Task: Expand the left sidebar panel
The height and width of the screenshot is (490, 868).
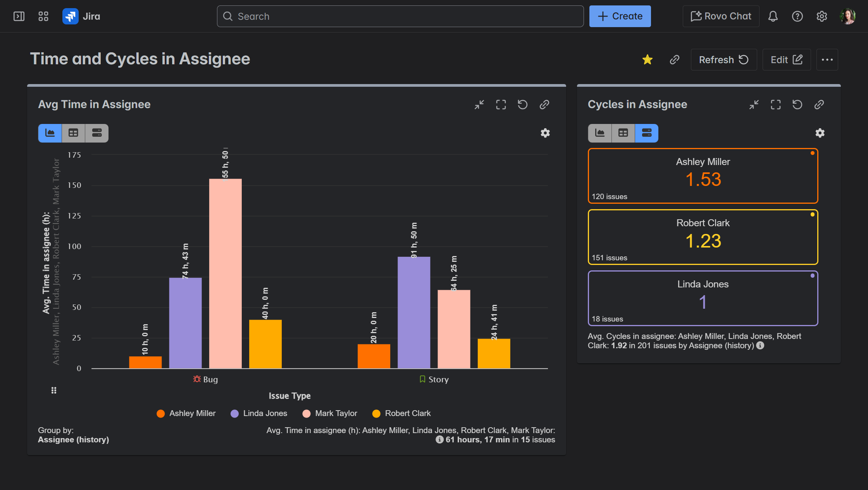Action: 19,16
